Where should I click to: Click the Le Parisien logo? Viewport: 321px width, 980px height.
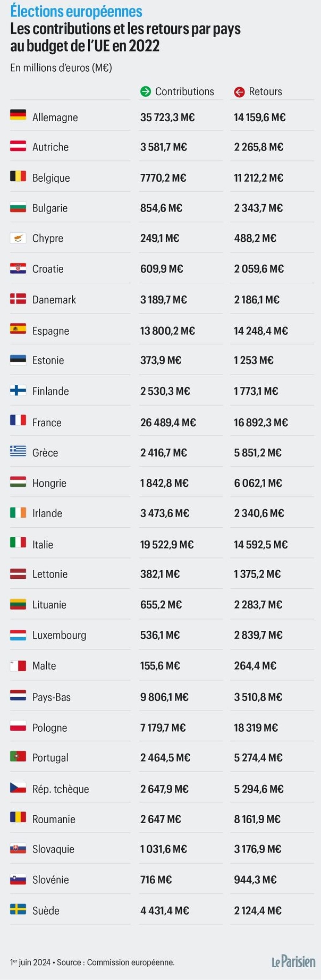293,961
